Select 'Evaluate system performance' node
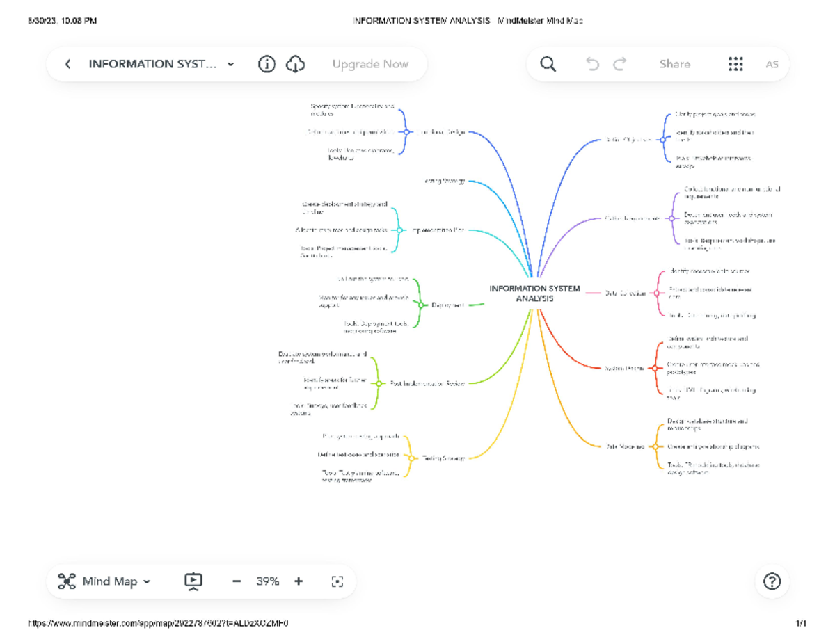Image resolution: width=835 pixels, height=644 pixels. point(322,357)
